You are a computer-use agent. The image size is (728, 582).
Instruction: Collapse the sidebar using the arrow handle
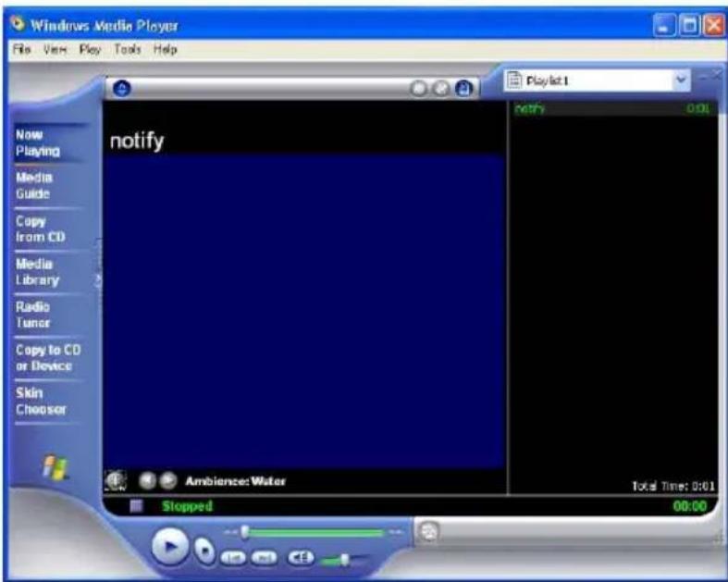point(98,279)
